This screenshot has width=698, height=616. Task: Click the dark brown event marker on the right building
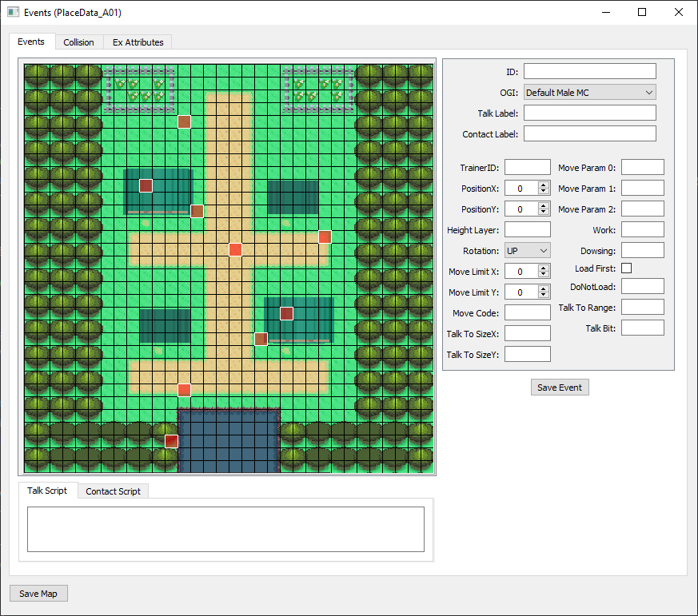tap(286, 313)
